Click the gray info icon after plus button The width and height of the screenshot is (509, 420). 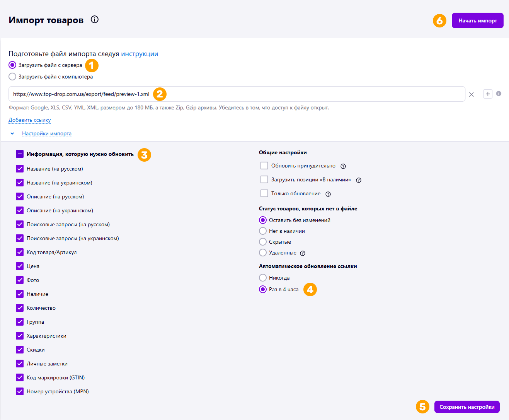tap(499, 94)
